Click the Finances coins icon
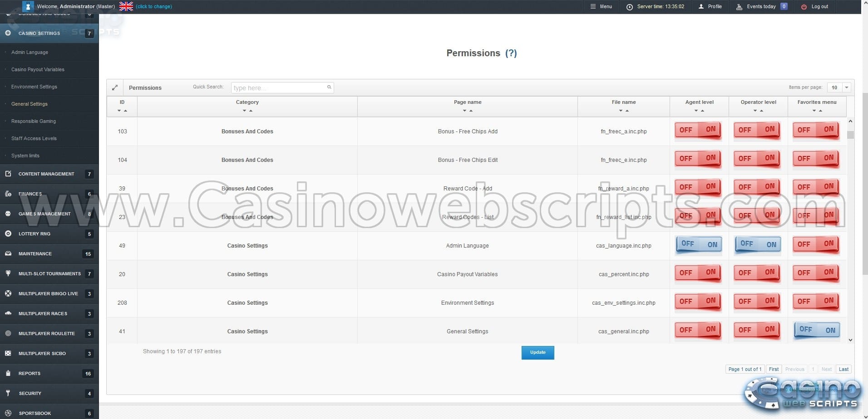This screenshot has height=419, width=868. 8,194
